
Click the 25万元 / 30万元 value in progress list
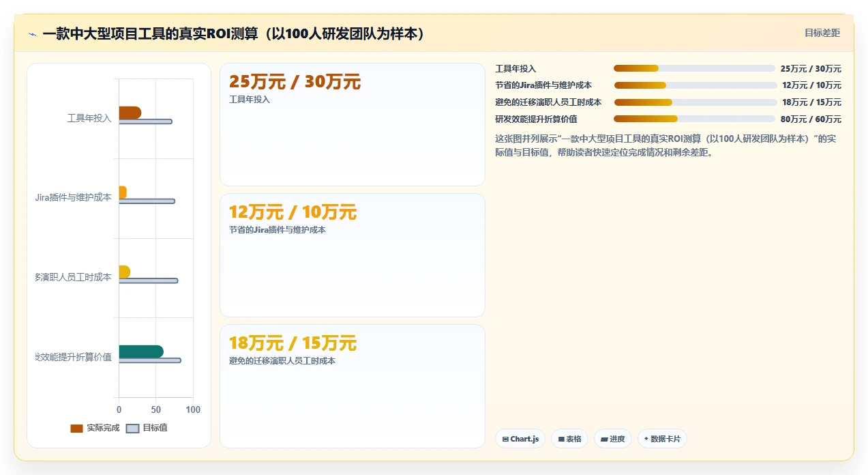click(x=811, y=68)
